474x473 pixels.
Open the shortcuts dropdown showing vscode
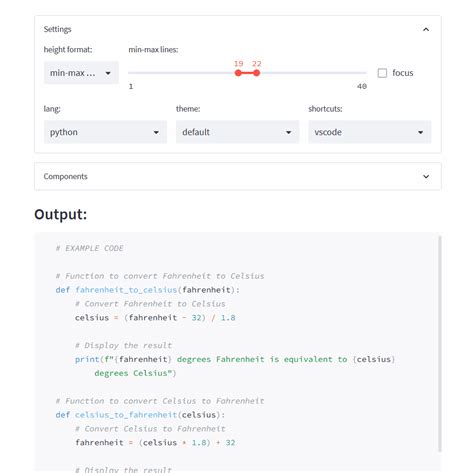369,132
